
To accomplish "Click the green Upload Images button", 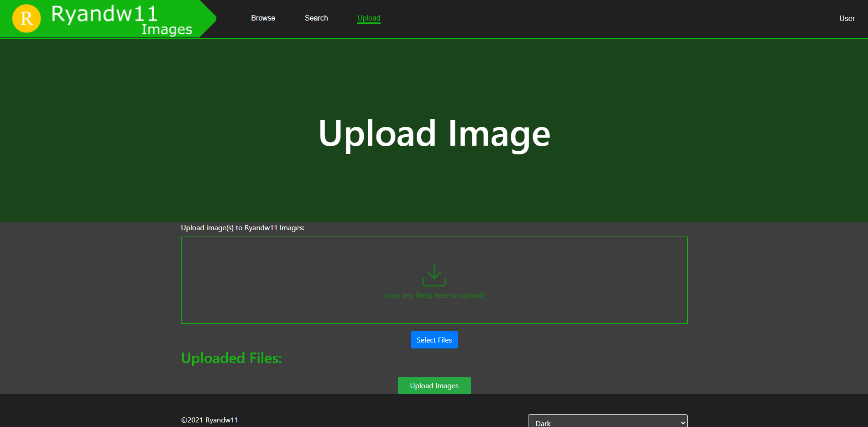I will point(434,385).
